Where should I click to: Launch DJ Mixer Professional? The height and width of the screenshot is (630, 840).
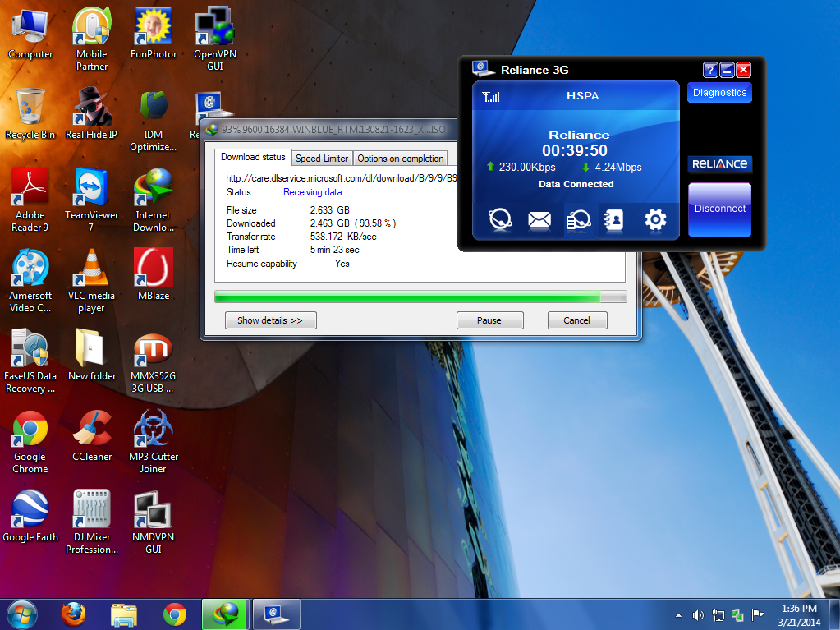click(x=92, y=522)
